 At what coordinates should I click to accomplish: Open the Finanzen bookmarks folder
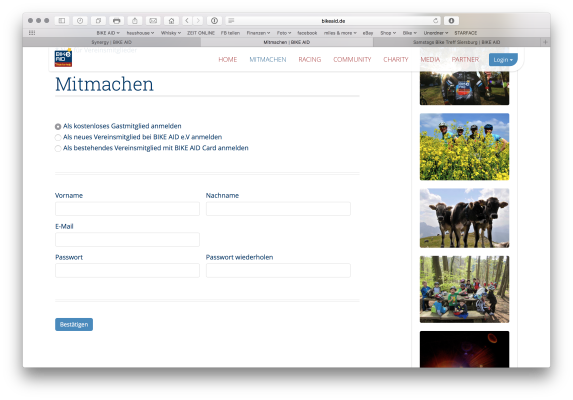258,33
